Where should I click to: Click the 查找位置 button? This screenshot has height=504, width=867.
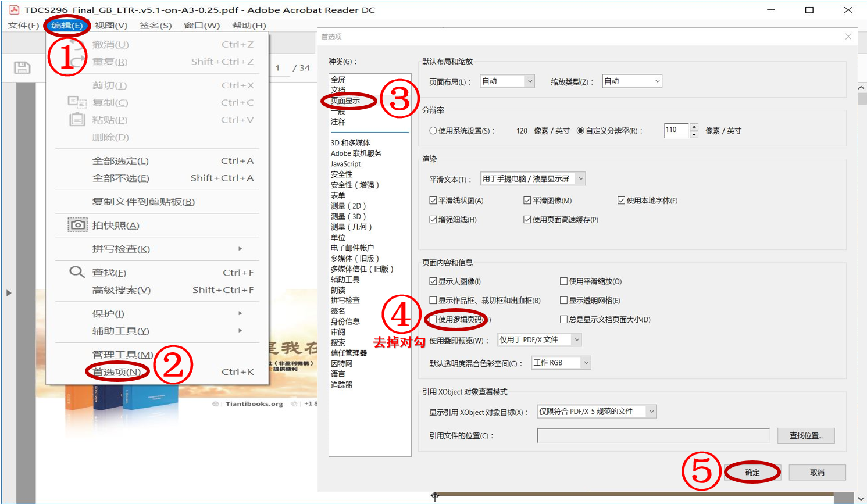[806, 435]
